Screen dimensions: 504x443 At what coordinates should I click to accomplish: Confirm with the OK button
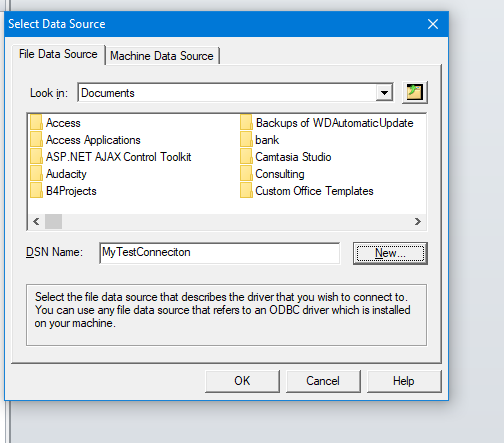click(x=242, y=381)
